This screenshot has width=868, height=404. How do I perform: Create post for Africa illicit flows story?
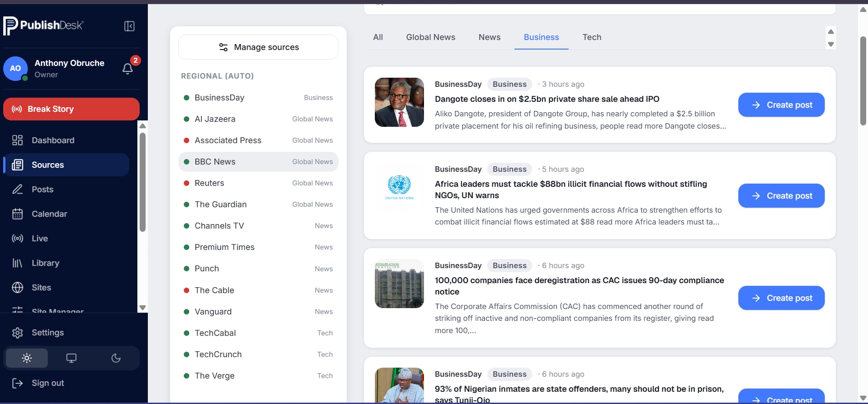point(781,196)
